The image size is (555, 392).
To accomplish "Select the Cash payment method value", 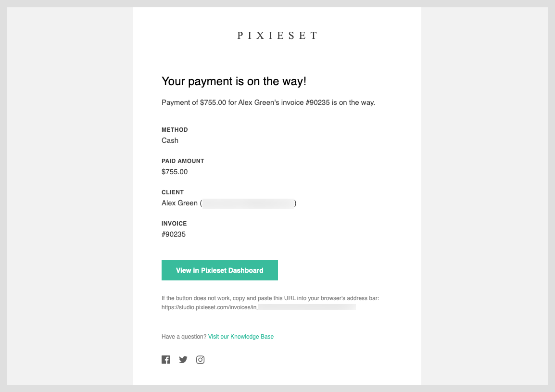I will coord(170,140).
